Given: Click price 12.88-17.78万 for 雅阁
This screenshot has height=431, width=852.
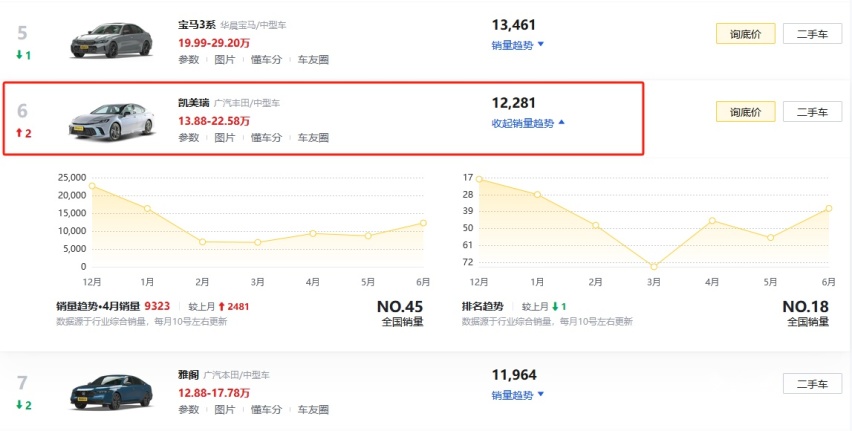Looking at the screenshot, I should tap(214, 393).
